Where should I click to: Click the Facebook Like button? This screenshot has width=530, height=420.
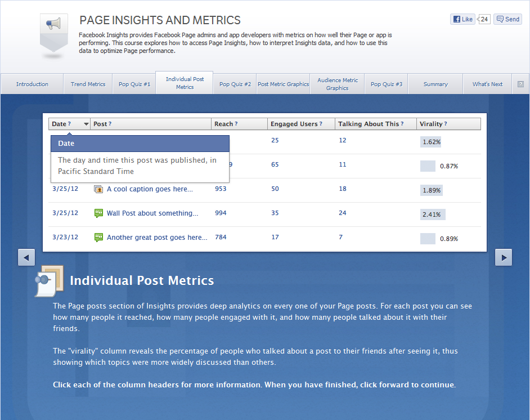pos(462,19)
